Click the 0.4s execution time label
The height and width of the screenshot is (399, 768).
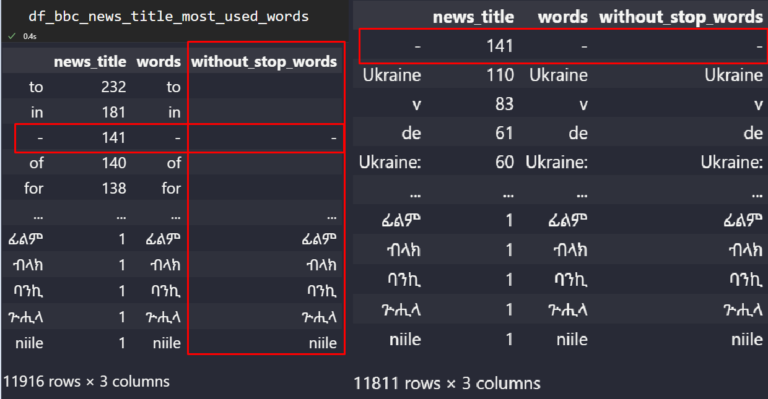click(29, 36)
